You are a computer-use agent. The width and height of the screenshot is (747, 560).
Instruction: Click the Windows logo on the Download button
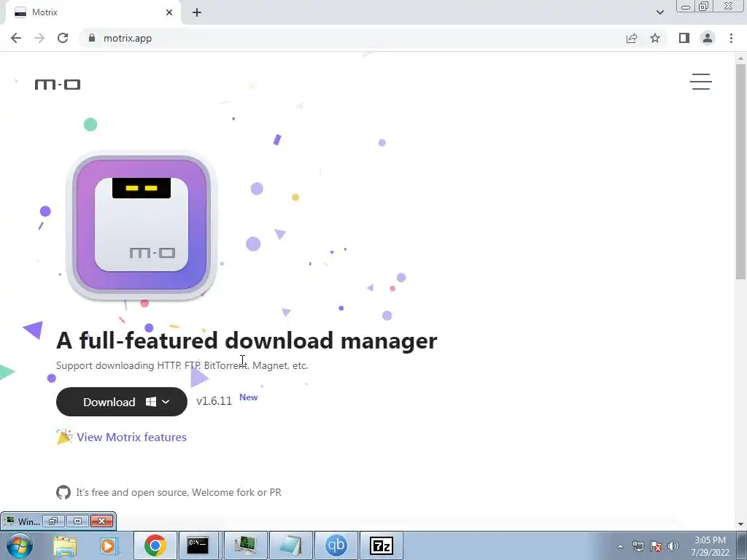pyautogui.click(x=150, y=402)
